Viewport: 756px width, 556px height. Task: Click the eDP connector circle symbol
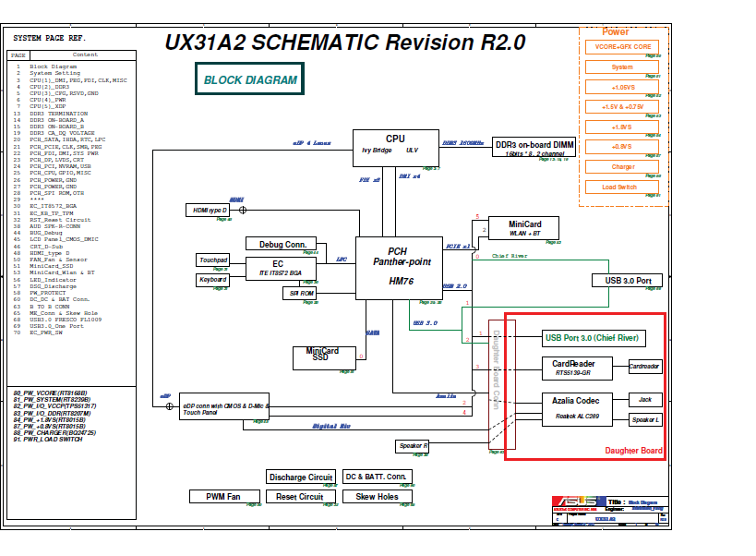pyautogui.click(x=169, y=406)
